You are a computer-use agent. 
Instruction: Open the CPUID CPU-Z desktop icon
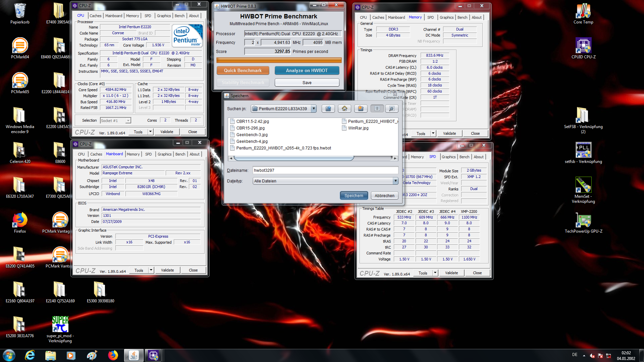click(x=583, y=48)
